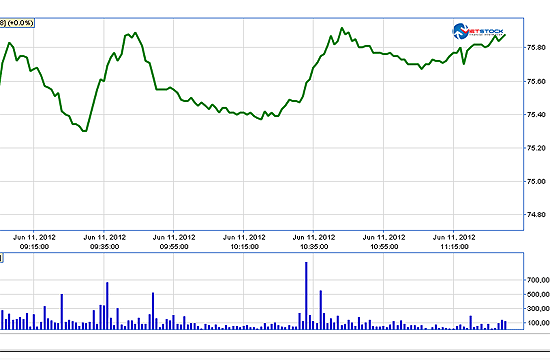Screen dimensions: 550x364
Task: Select the 100,00 volume axis label
Action: pos(538,323)
